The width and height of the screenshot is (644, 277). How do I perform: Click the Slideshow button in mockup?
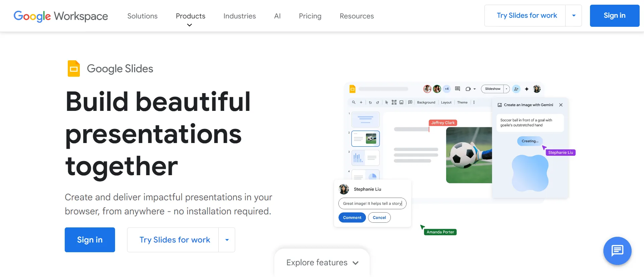[x=492, y=89]
